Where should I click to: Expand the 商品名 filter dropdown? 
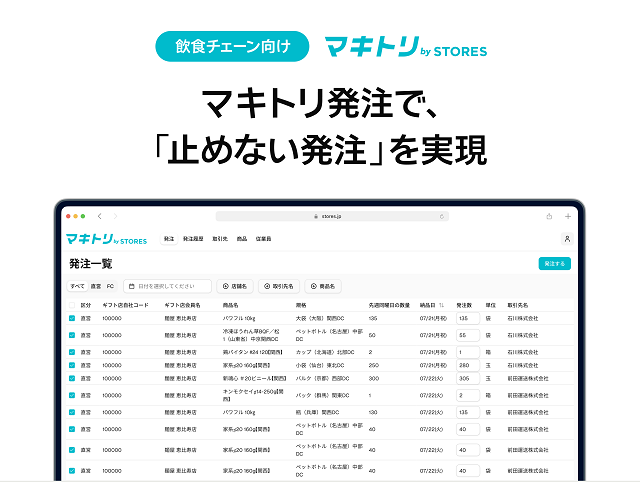click(x=324, y=286)
